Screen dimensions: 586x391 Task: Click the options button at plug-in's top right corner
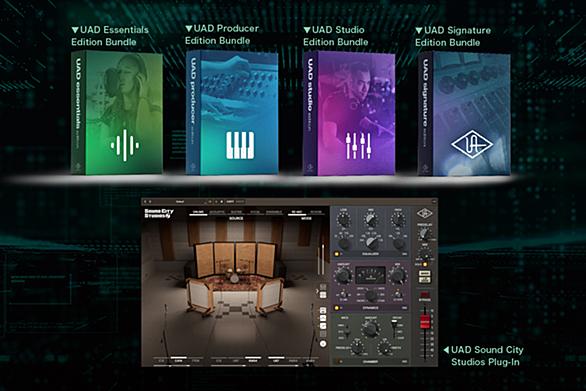(434, 201)
